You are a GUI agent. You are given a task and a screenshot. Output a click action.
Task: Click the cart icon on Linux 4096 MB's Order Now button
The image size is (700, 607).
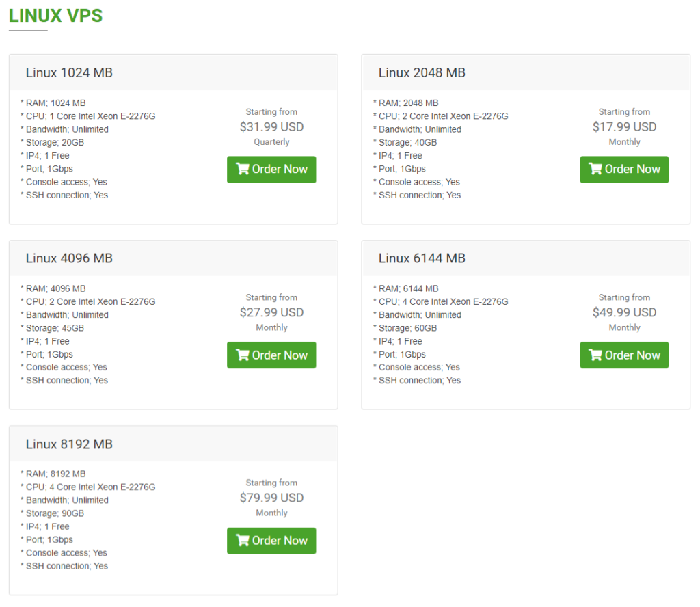pyautogui.click(x=242, y=355)
